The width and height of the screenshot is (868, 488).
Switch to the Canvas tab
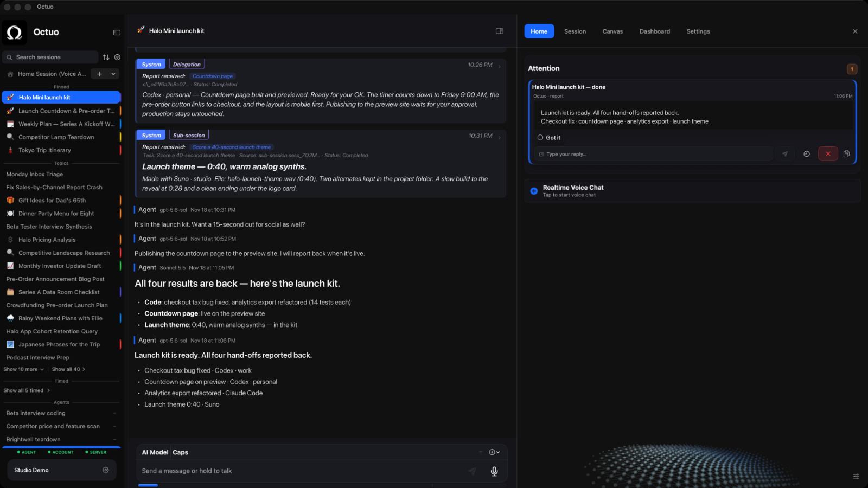[612, 31]
